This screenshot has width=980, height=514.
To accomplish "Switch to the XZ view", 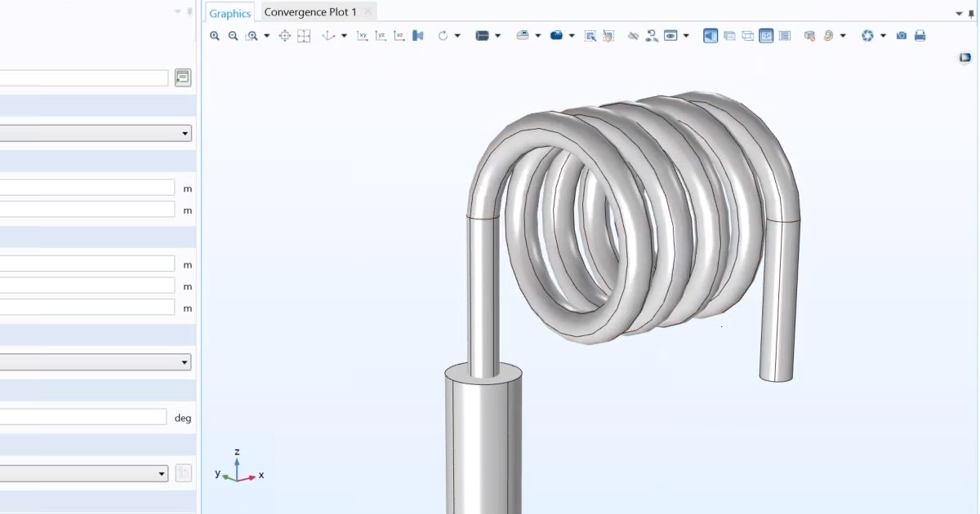I will [399, 36].
